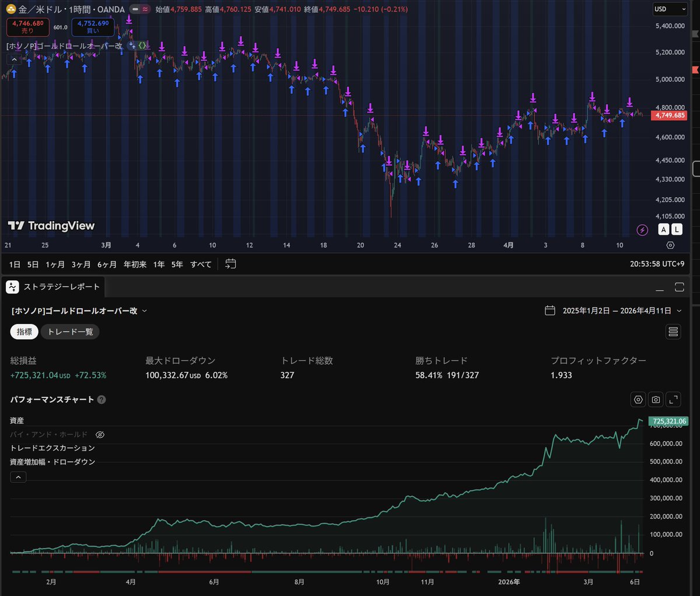The image size is (700, 596).
Task: Click the 4,746.680 sell button
Action: point(28,27)
